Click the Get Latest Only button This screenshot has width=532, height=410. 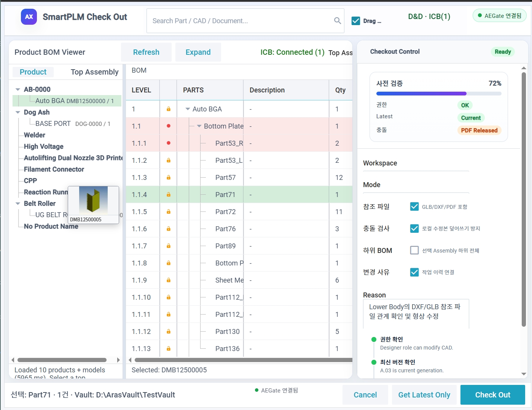pyautogui.click(x=424, y=395)
